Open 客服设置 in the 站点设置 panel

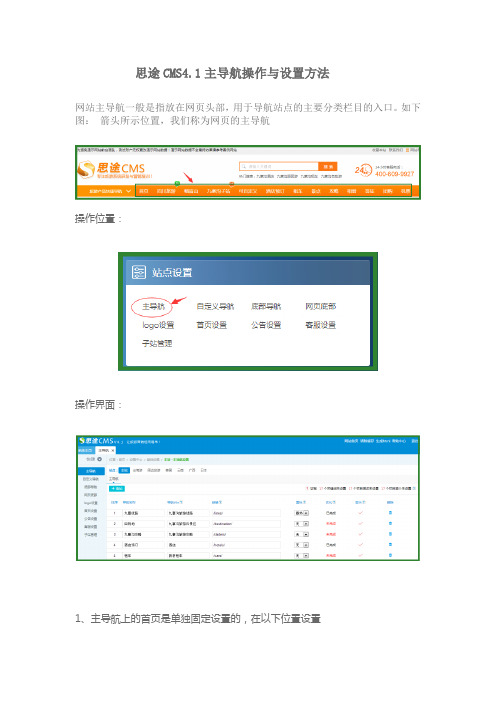click(321, 325)
